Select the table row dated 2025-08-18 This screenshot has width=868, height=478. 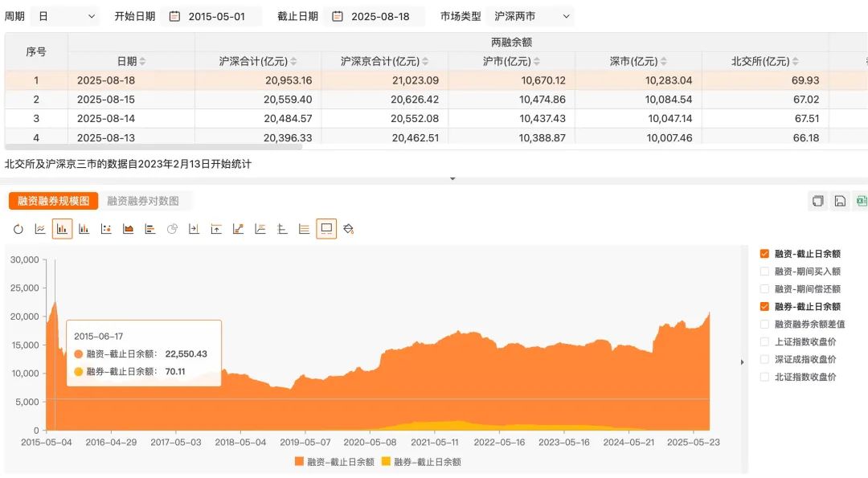(436, 80)
